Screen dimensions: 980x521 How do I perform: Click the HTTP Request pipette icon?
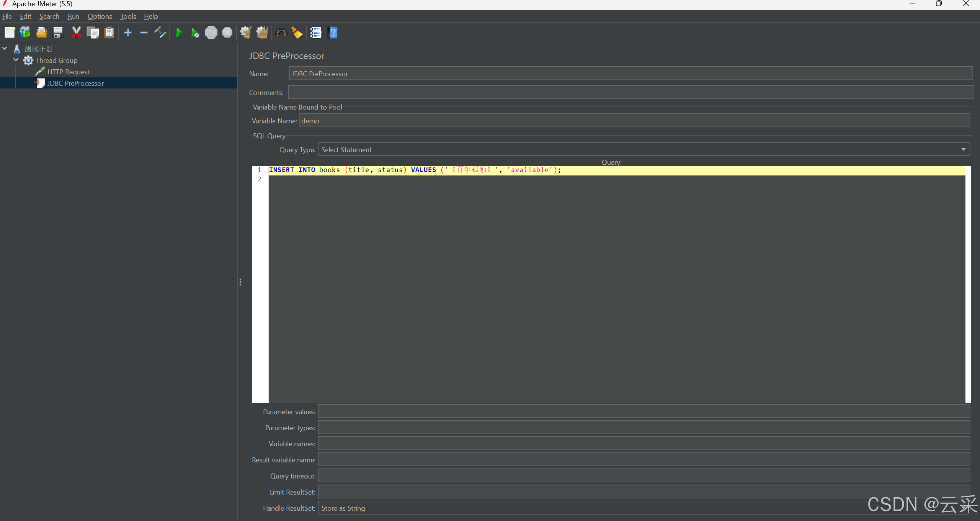point(40,72)
